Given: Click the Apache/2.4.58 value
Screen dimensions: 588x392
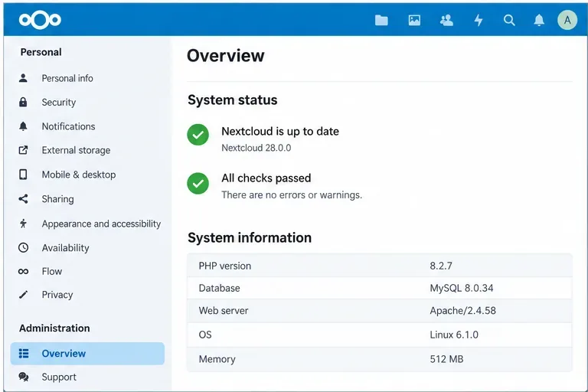Looking at the screenshot, I should [x=462, y=311].
